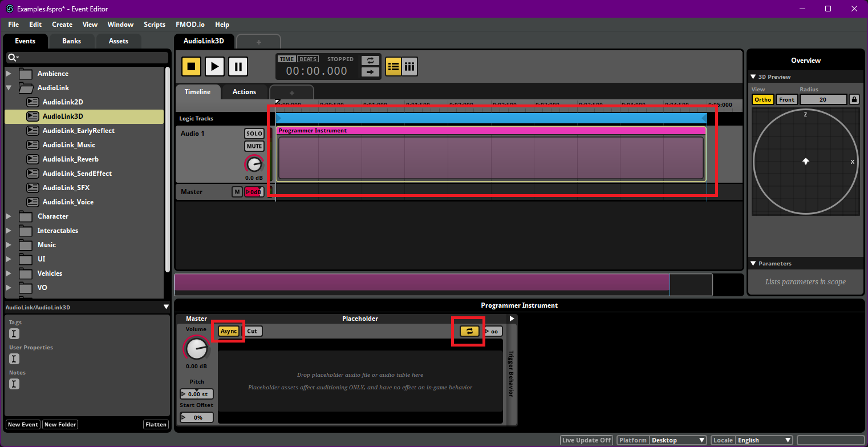
Task: Toggle the loop icon on the Programmer Instrument
Action: [468, 331]
